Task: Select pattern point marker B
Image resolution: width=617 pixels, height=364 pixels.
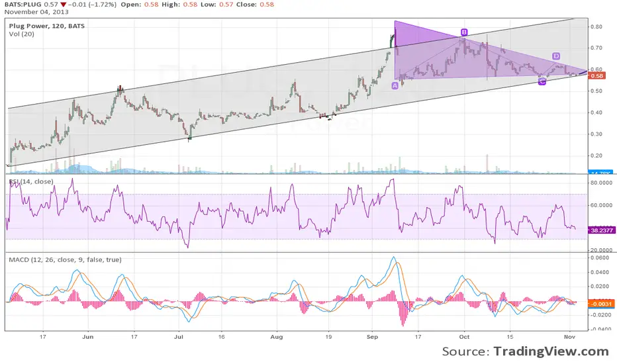Action: [x=464, y=32]
